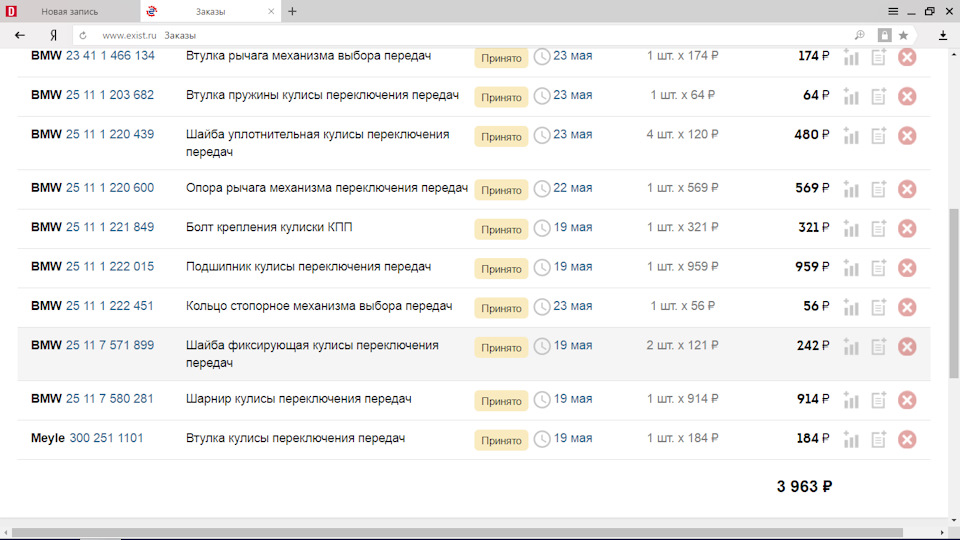This screenshot has height=540, width=960.
Task: Cancel the order row 25 11 1 220 600
Action: pos(907,189)
